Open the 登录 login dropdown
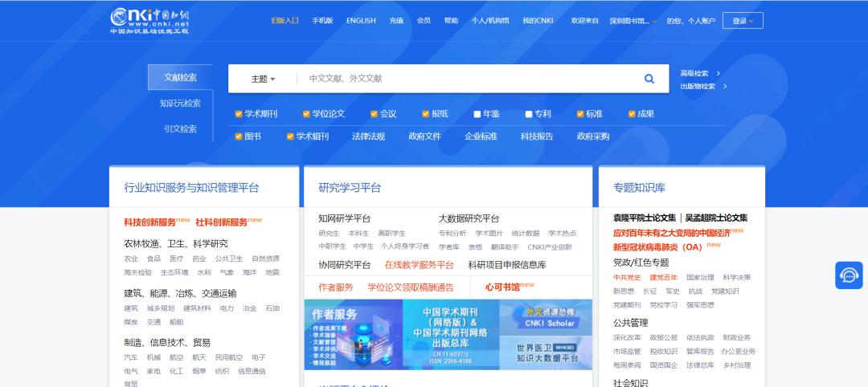The width and height of the screenshot is (868, 387). tap(742, 21)
